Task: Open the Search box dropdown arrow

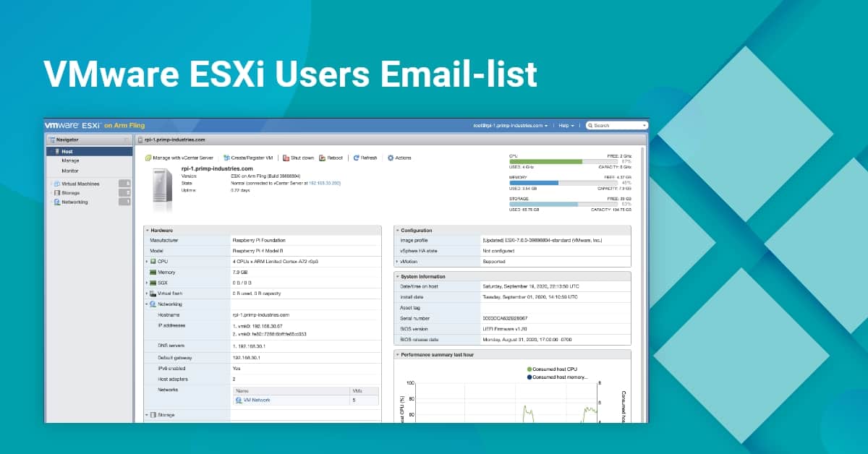Action: [644, 125]
